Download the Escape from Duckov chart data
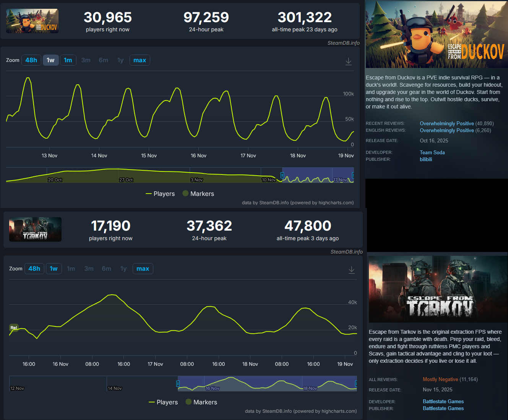This screenshot has width=508, height=420. point(349,61)
